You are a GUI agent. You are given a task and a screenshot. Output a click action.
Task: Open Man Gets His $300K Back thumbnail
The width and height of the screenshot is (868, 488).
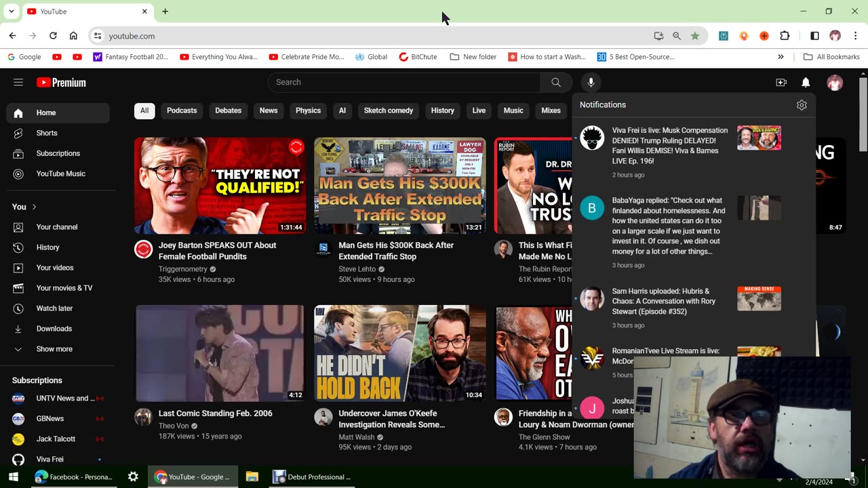tap(399, 186)
